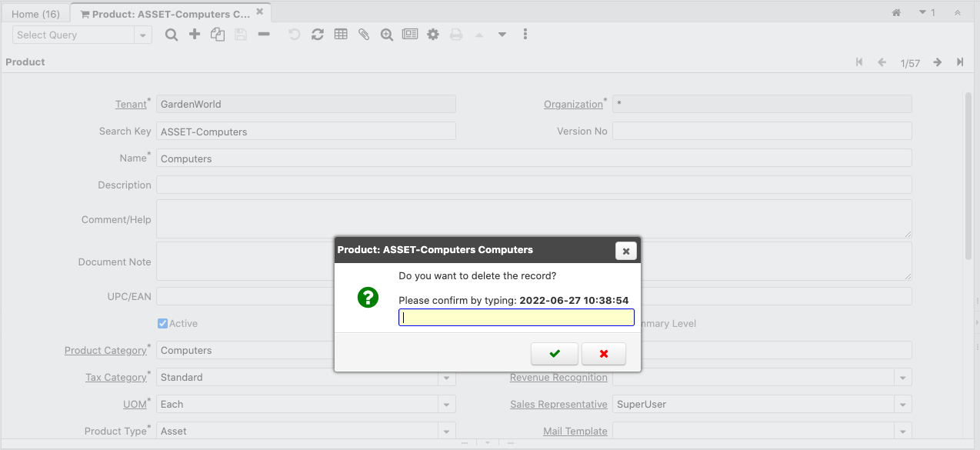Click the Zoom Across magnifier-plus icon

(x=386, y=34)
